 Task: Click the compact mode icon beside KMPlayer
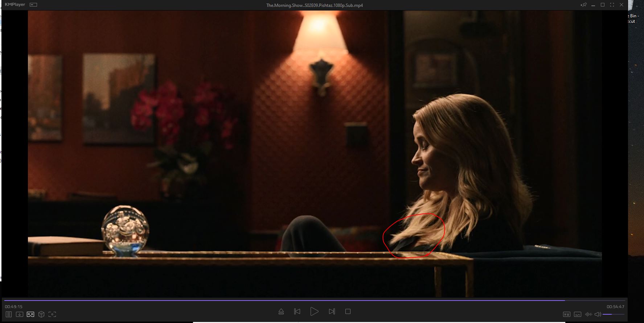coord(33,5)
